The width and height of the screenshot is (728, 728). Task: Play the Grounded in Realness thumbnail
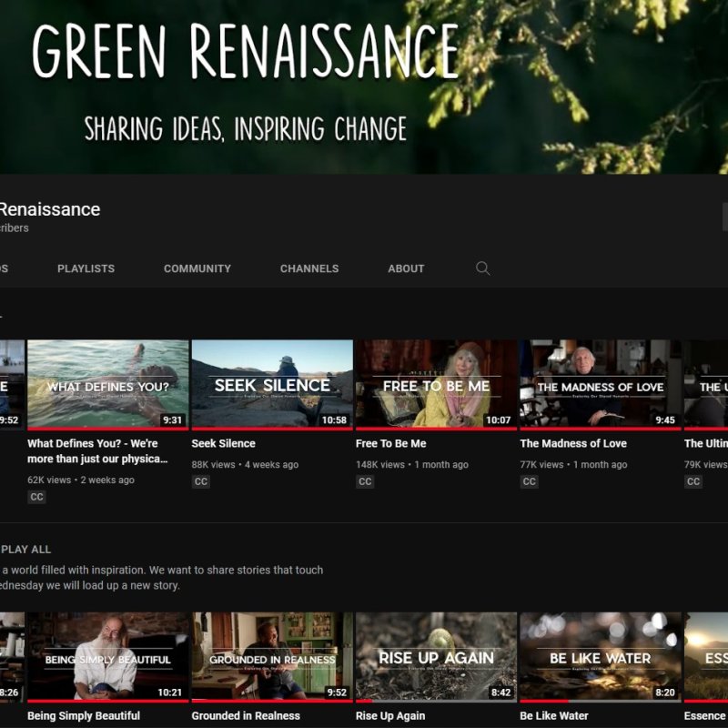coord(272,655)
